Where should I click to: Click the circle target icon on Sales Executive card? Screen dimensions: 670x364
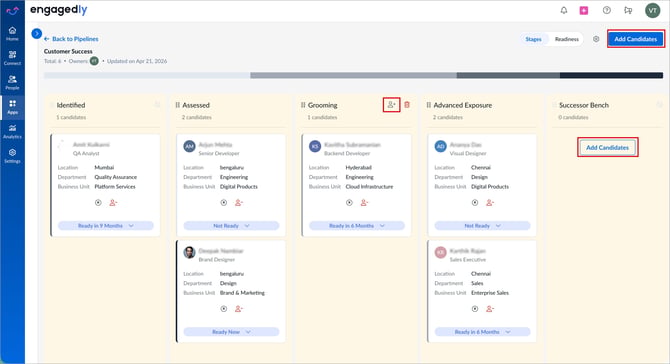click(475, 308)
